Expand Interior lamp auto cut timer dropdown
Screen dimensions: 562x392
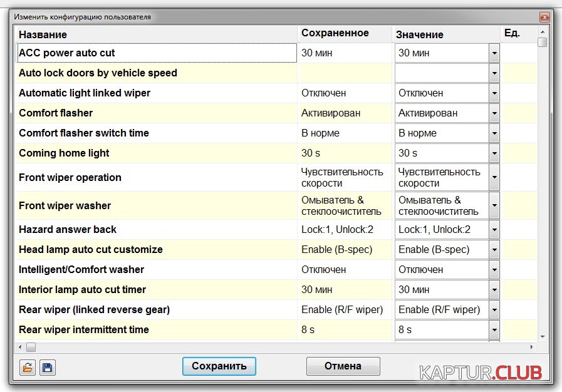click(494, 290)
